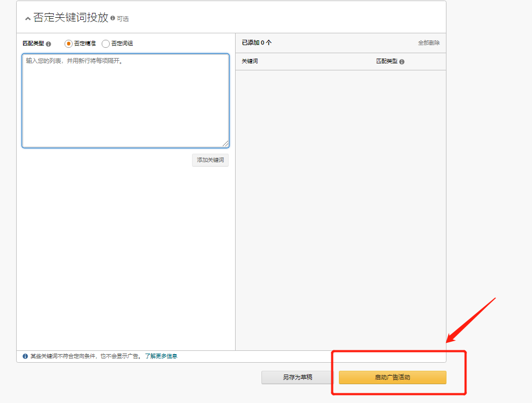Click info icon in bottom notice bar

tap(25, 356)
